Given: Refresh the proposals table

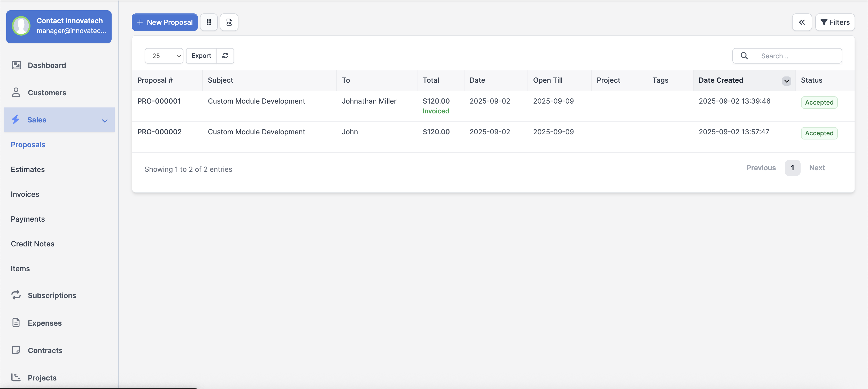Looking at the screenshot, I should [225, 56].
